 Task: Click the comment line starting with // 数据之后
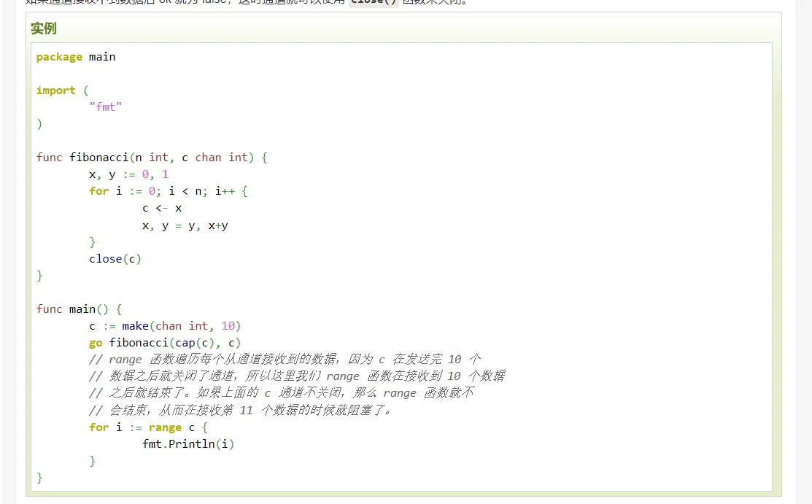(x=296, y=376)
